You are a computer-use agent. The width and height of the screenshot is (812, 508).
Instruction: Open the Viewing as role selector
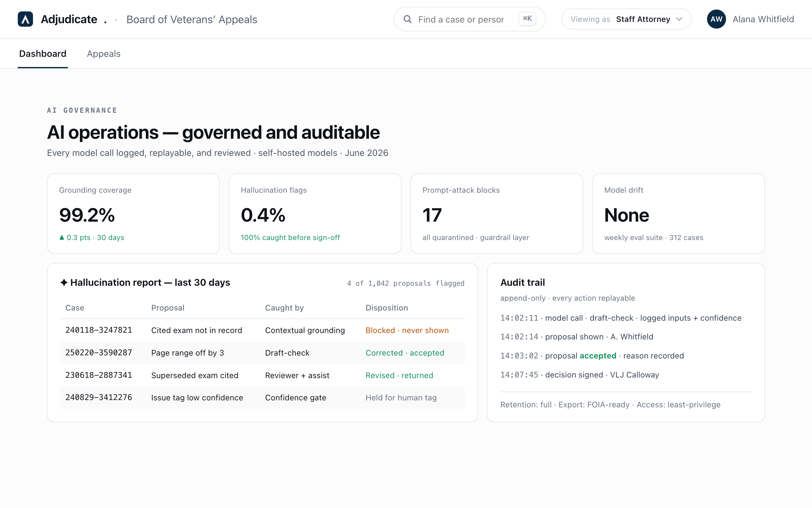(x=626, y=19)
